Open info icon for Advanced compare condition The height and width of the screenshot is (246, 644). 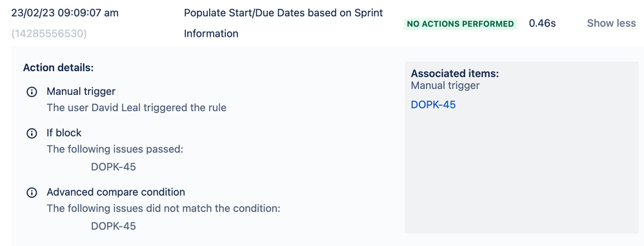32,192
